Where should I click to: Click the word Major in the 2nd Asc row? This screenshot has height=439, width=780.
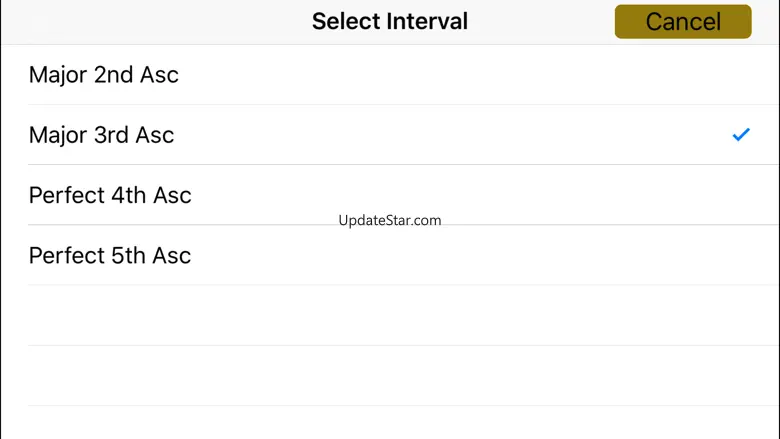[58, 75]
